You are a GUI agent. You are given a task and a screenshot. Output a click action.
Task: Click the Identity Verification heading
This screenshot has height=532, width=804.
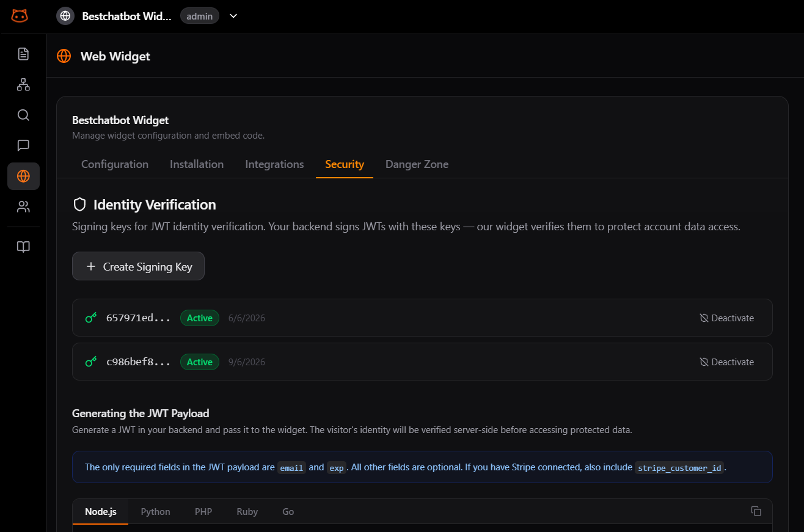click(x=155, y=205)
